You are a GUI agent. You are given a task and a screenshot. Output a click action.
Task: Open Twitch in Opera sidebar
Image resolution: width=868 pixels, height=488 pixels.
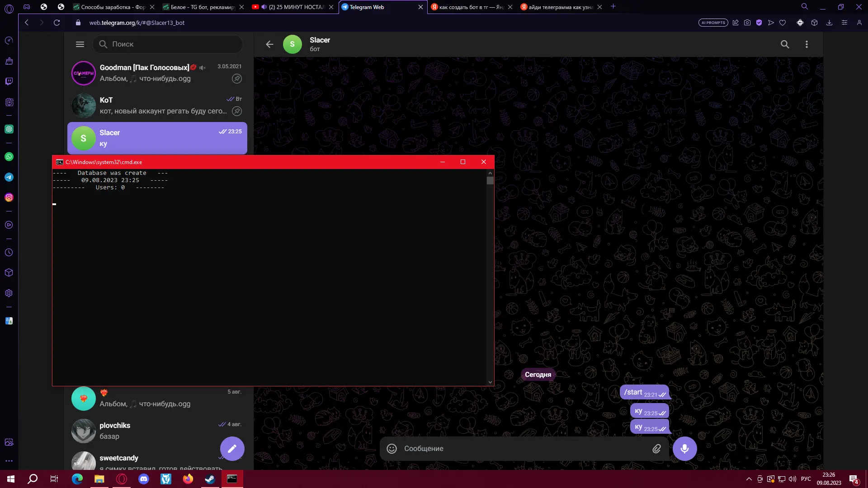coord(9,81)
